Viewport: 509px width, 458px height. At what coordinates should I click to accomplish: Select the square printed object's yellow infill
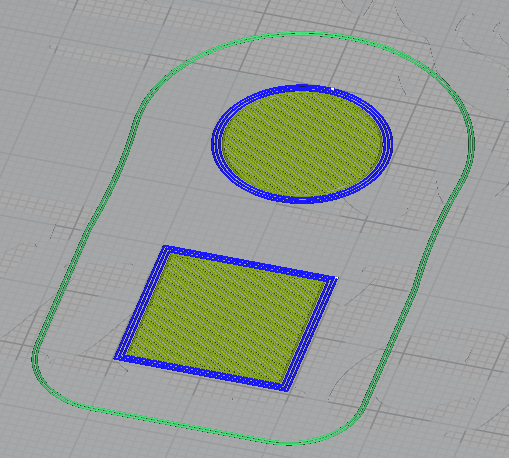coord(226,318)
